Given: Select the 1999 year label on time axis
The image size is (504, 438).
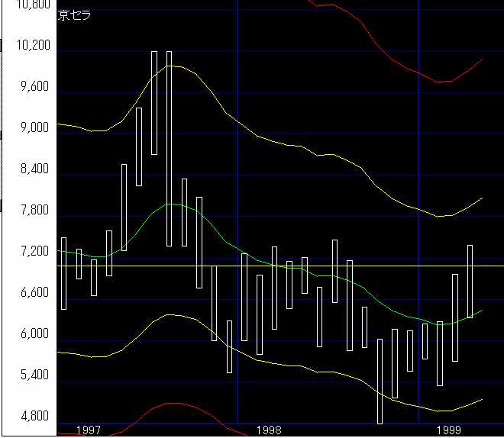Looking at the screenshot, I should coord(450,430).
